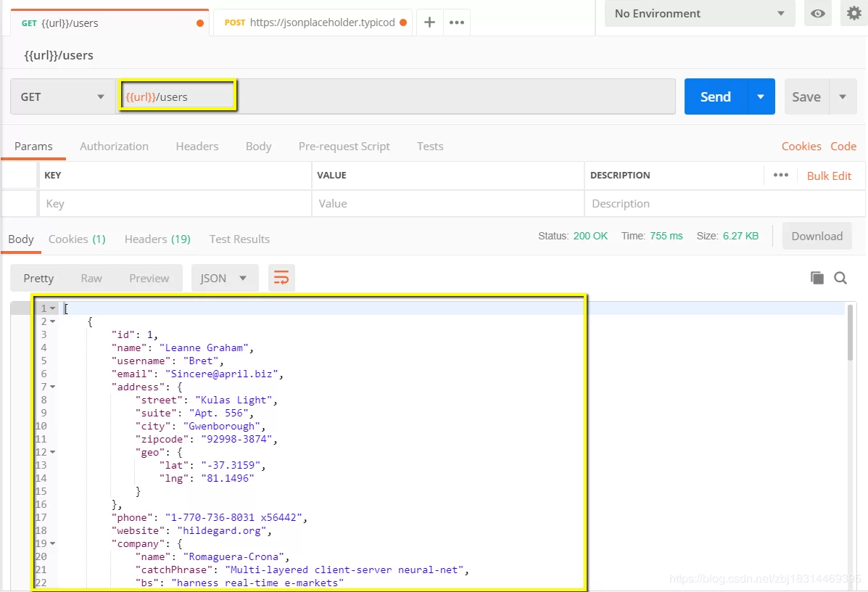Screen dimensions: 868x592
Task: Select the Params tab
Action: click(33, 147)
